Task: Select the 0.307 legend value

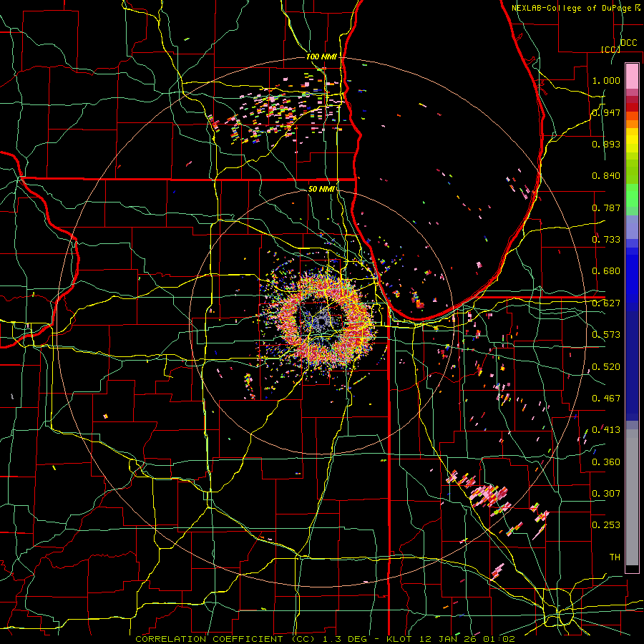Action: click(606, 494)
